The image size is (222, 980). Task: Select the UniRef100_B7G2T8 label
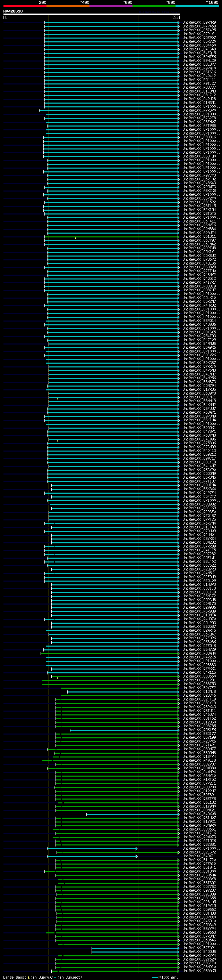point(199,118)
